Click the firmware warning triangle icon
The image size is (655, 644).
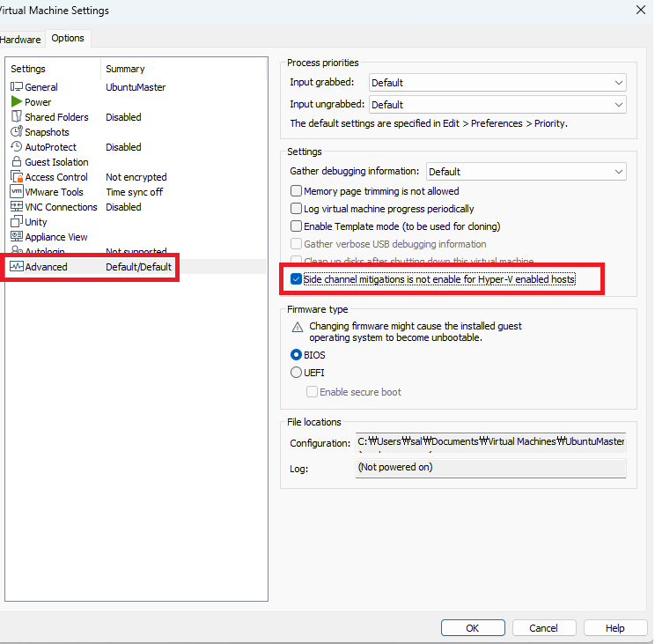point(297,327)
